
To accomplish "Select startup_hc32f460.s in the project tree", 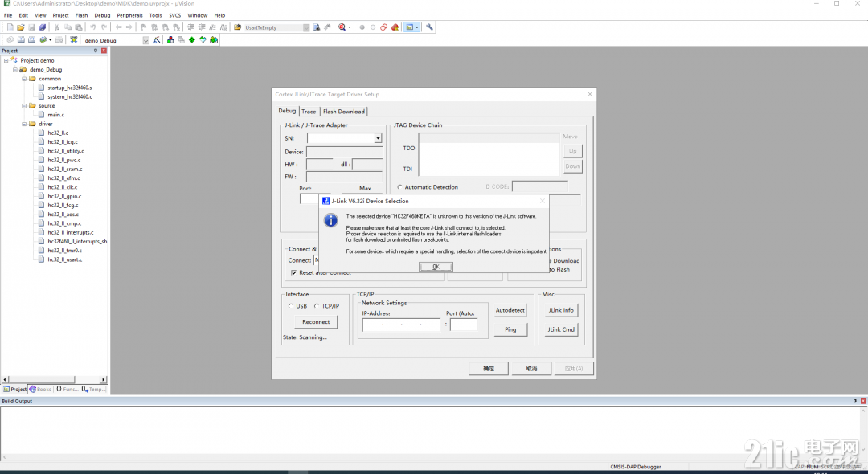I will click(x=70, y=88).
